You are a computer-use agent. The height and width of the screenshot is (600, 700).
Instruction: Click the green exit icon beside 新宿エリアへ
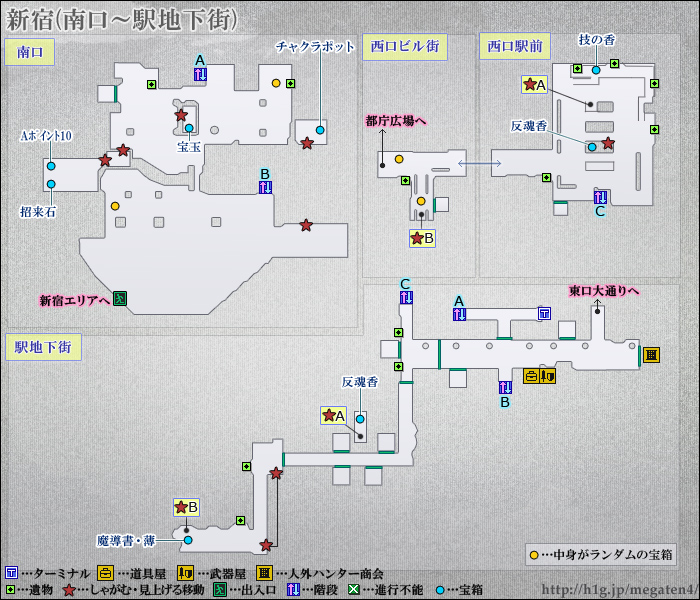point(120,298)
